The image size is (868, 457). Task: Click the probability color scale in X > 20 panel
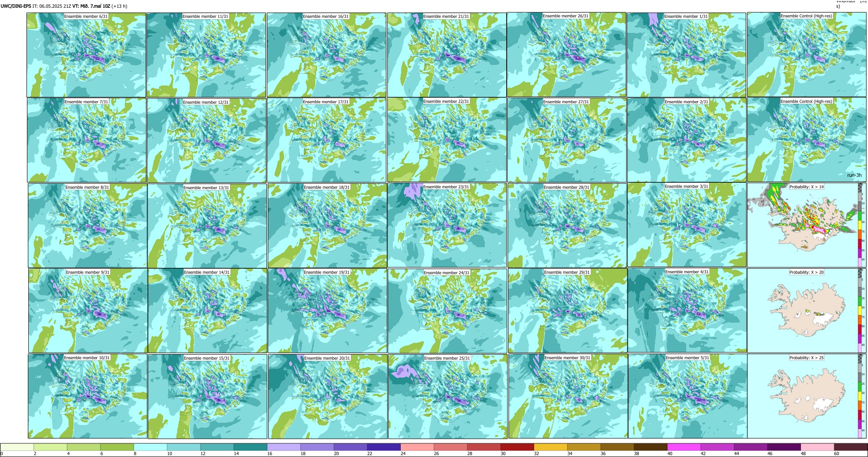pyautogui.click(x=860, y=311)
